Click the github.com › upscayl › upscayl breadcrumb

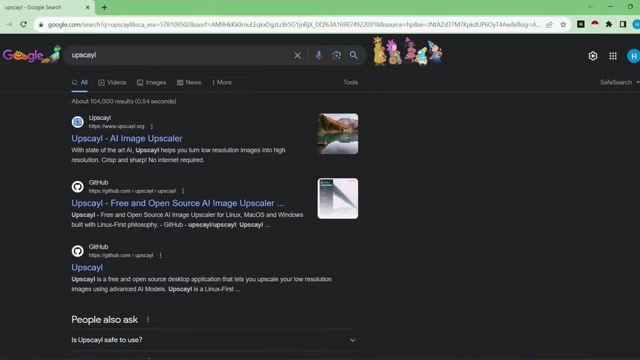133,191
